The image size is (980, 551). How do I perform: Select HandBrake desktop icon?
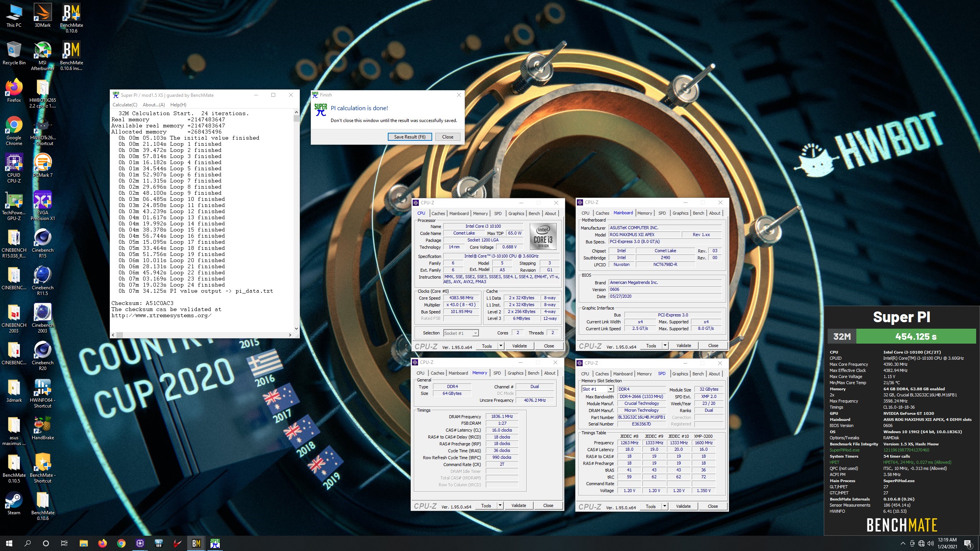pyautogui.click(x=42, y=428)
